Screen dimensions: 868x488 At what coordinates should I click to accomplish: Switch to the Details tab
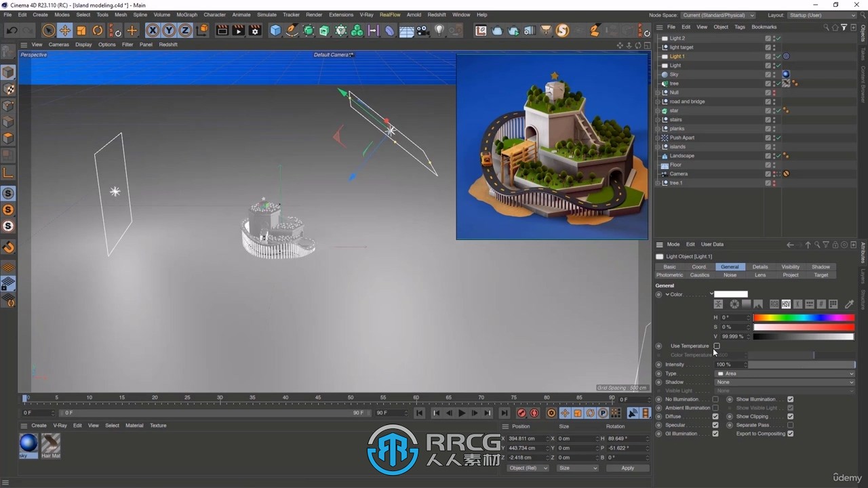tap(760, 267)
